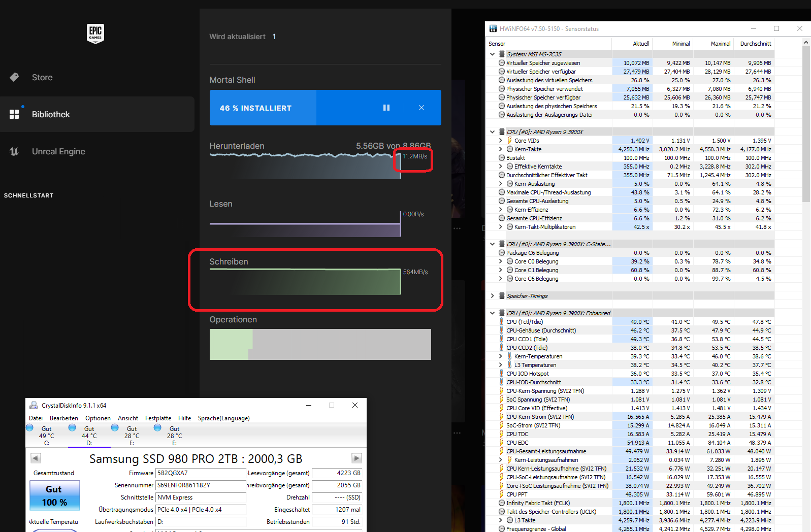
Task: Expand Effektive Kerntakte row
Action: click(x=500, y=167)
